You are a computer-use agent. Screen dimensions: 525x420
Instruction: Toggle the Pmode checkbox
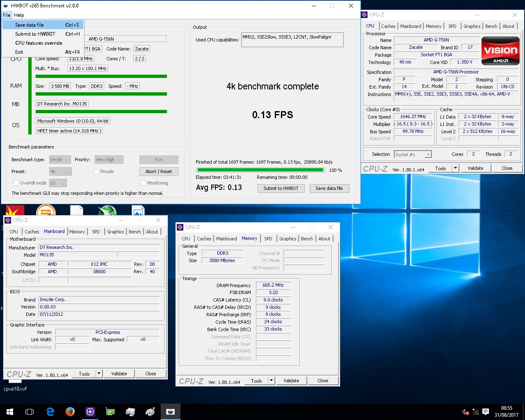point(96,171)
